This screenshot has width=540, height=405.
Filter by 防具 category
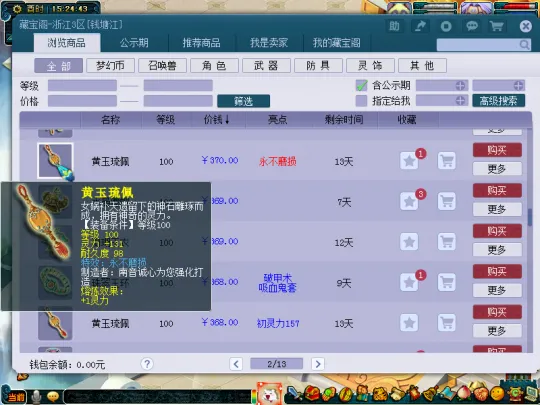coord(319,65)
